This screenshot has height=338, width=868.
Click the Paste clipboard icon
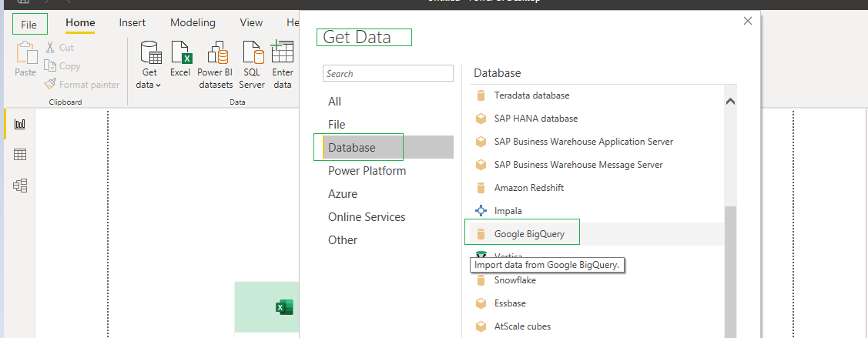click(x=25, y=60)
